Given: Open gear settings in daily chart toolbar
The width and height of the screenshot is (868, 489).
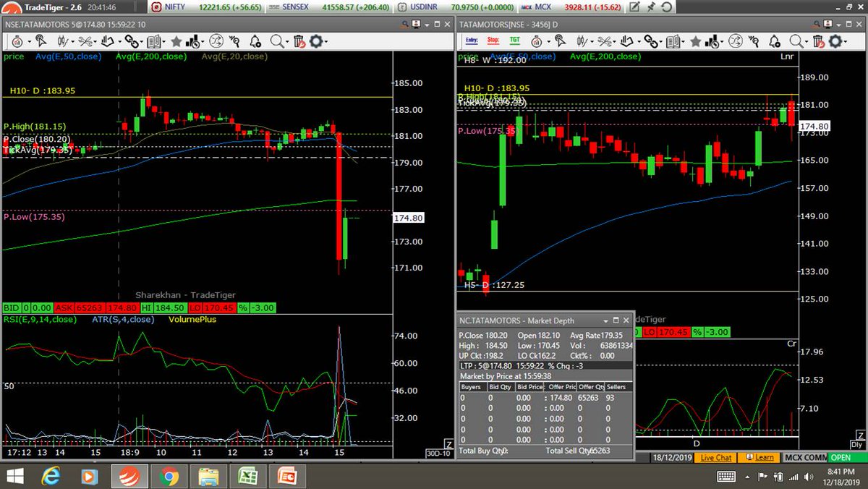Looking at the screenshot, I should point(836,41).
